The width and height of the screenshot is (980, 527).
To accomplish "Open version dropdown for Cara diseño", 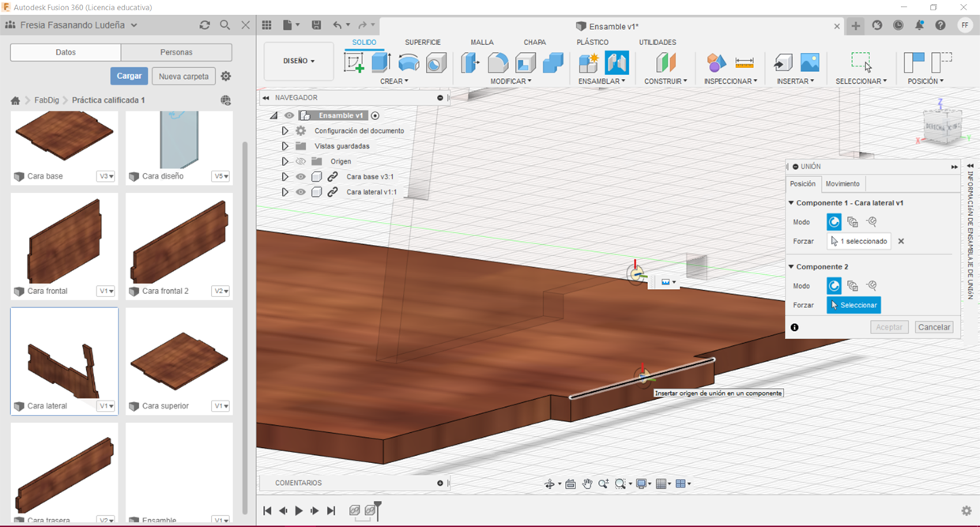I will pos(221,176).
